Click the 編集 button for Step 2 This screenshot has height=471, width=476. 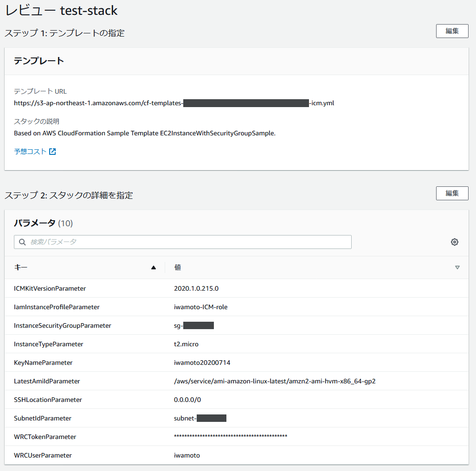(452, 193)
